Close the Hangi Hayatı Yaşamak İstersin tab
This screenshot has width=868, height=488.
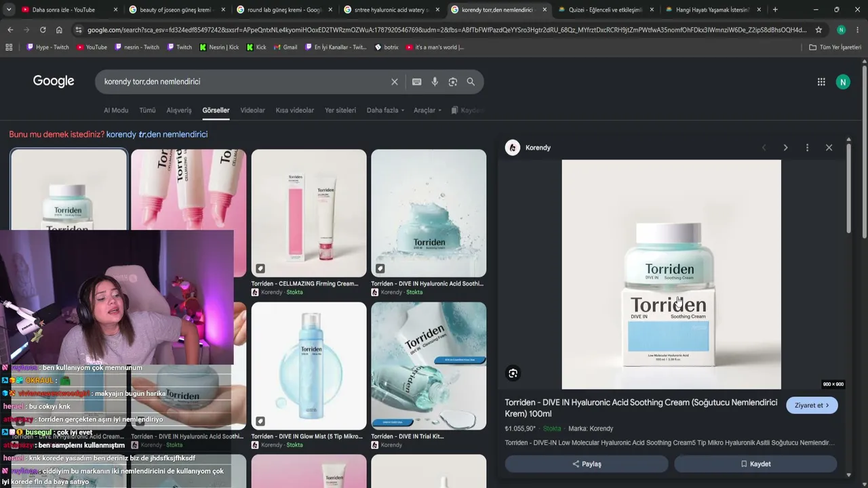coord(759,10)
